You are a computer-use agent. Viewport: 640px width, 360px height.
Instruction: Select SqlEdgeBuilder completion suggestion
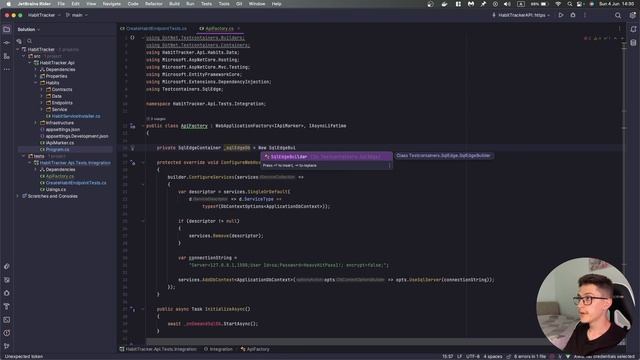(x=326, y=157)
